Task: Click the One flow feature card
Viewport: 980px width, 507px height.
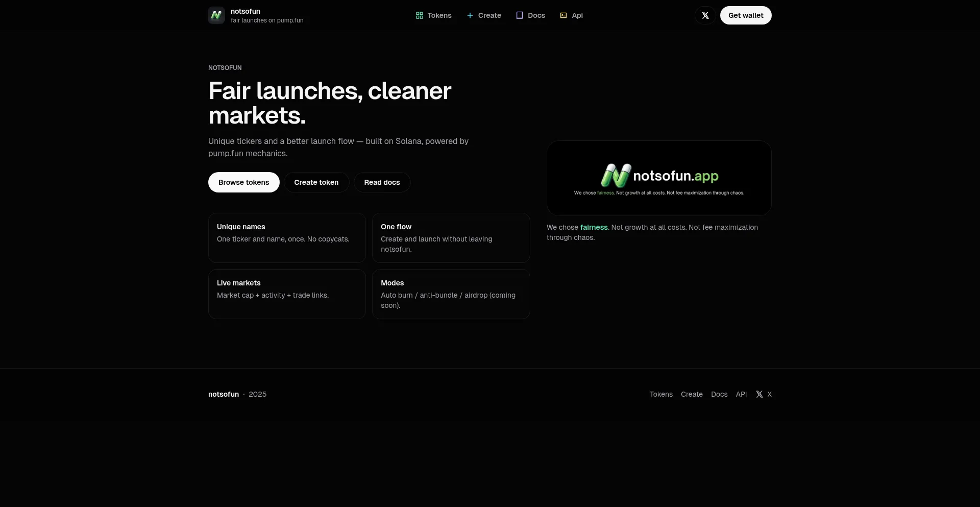Action: pos(451,237)
